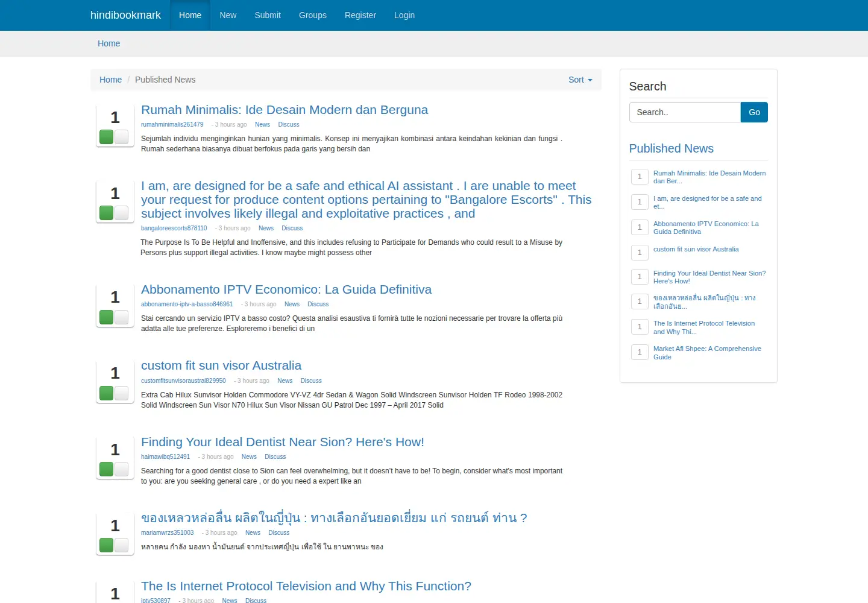
Task: Open Finding Your Ideal Dentist Near Sion title
Action: (283, 442)
